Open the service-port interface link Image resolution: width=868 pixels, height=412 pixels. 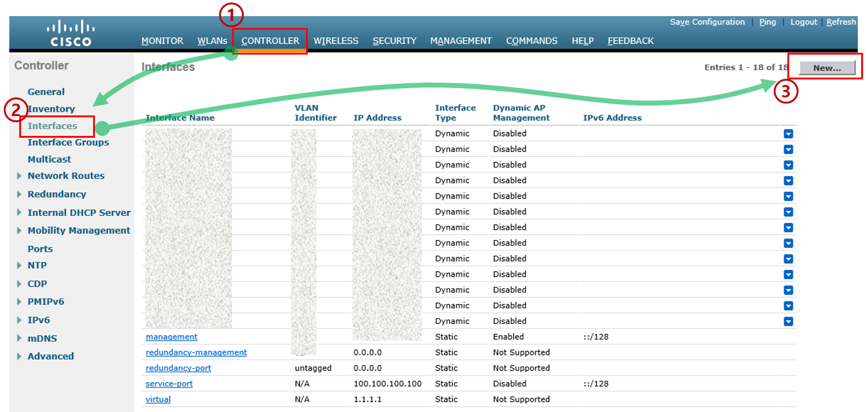coord(169,384)
